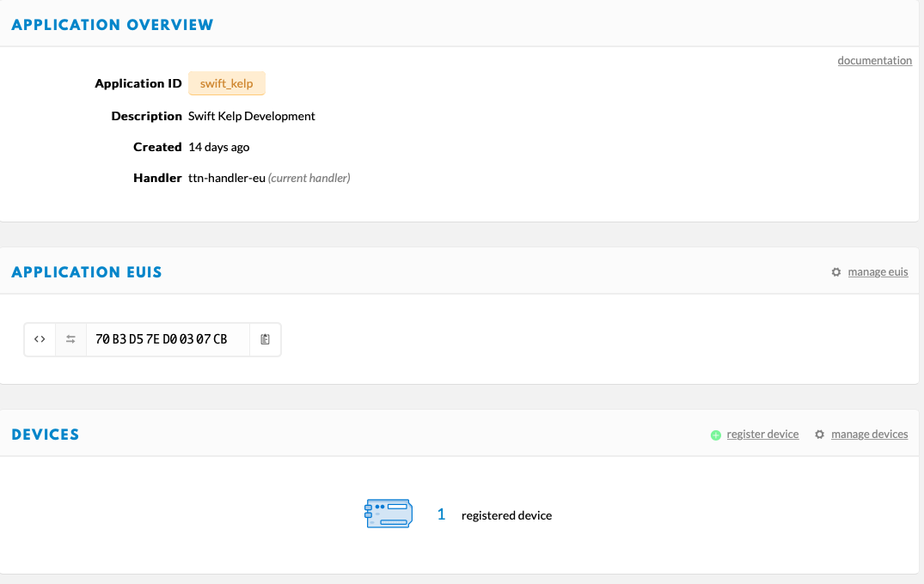Viewport: 924px width, 584px height.
Task: Click the Swift Kelp Development description text
Action: click(x=252, y=116)
